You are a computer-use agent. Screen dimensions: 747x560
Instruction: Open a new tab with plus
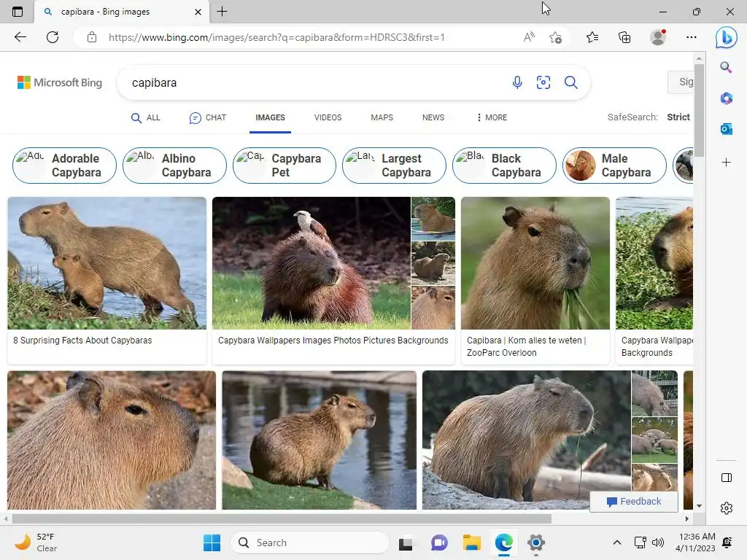[222, 12]
